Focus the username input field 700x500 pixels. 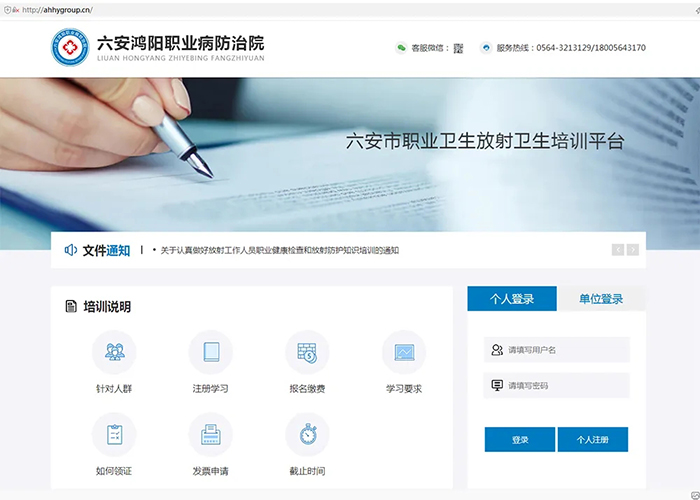pos(557,350)
